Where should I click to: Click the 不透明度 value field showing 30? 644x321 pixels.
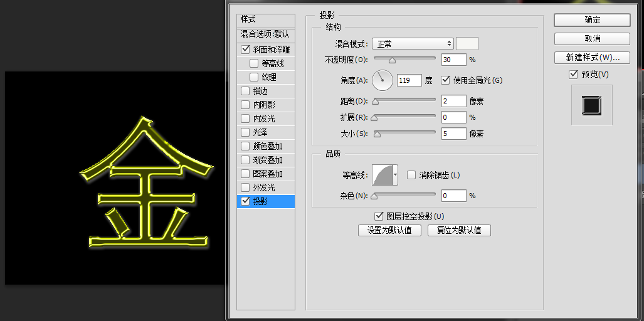[x=454, y=60]
